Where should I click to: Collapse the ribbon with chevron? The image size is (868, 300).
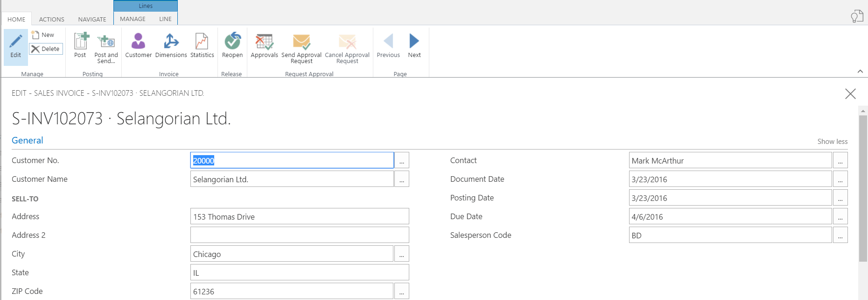[860, 71]
